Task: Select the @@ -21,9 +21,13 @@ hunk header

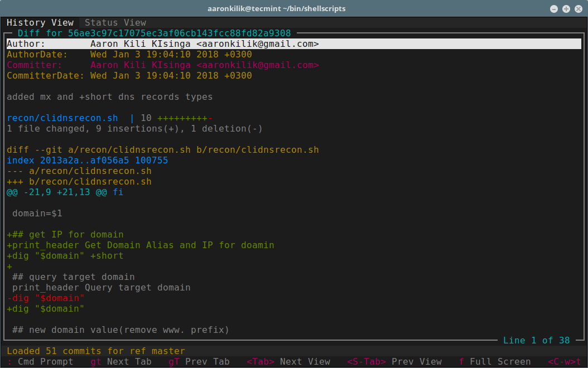Action: point(65,192)
